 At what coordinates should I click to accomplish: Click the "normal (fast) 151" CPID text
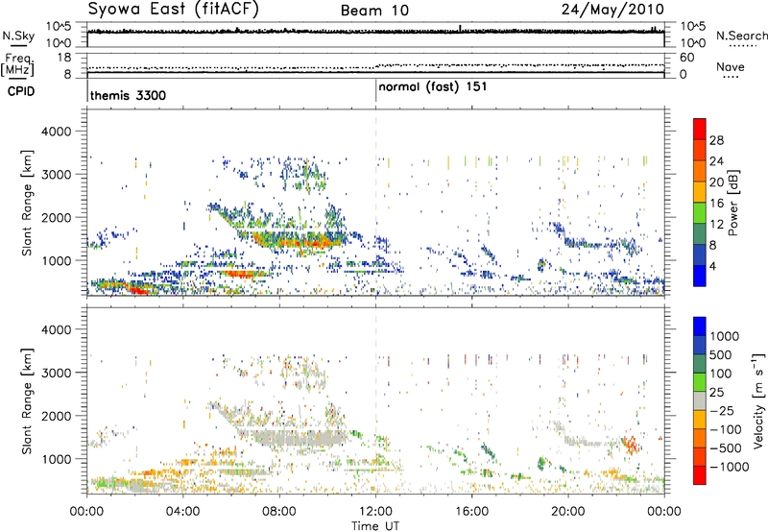tap(433, 86)
